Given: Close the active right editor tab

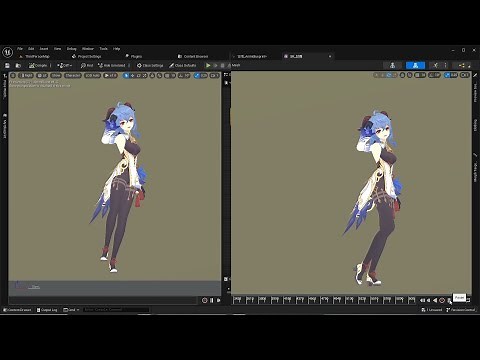Looking at the screenshot, I should point(330,56).
